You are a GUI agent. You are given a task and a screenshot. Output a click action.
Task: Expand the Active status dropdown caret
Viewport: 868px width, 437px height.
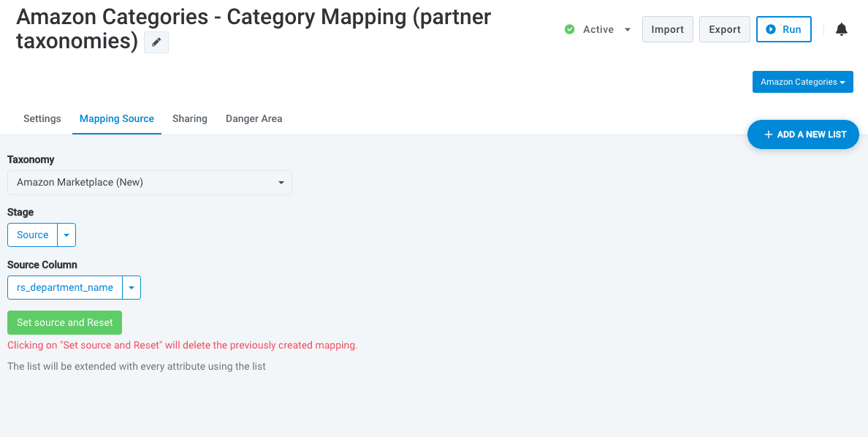[x=627, y=30]
